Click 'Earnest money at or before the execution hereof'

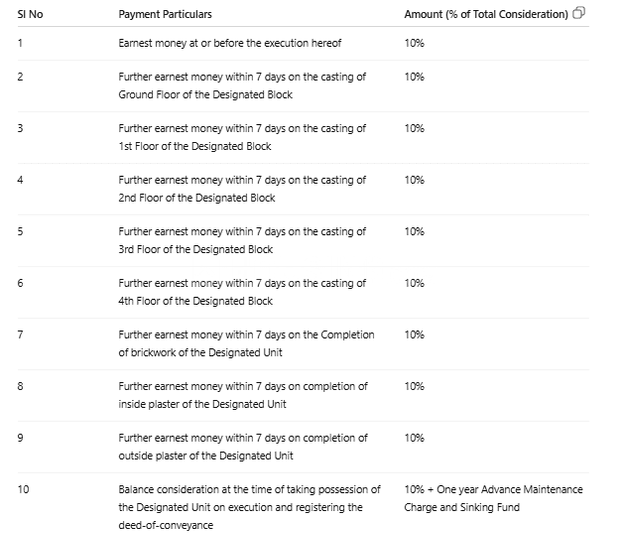230,43
